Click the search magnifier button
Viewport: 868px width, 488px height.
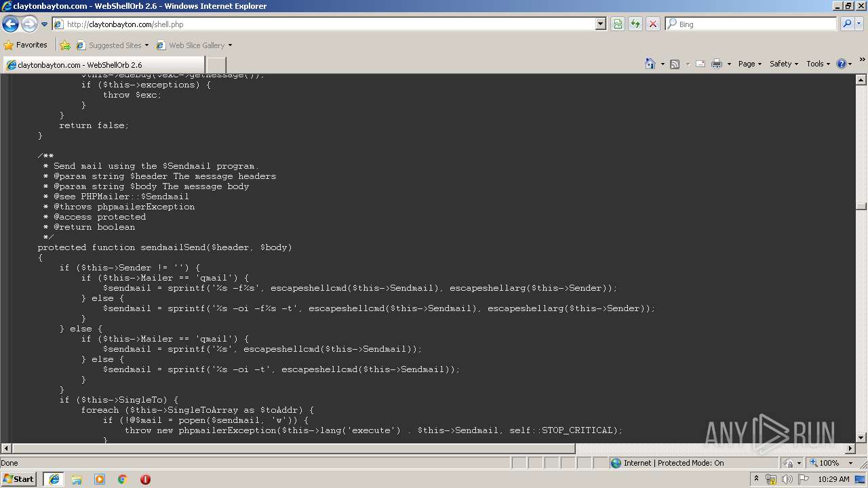(847, 24)
